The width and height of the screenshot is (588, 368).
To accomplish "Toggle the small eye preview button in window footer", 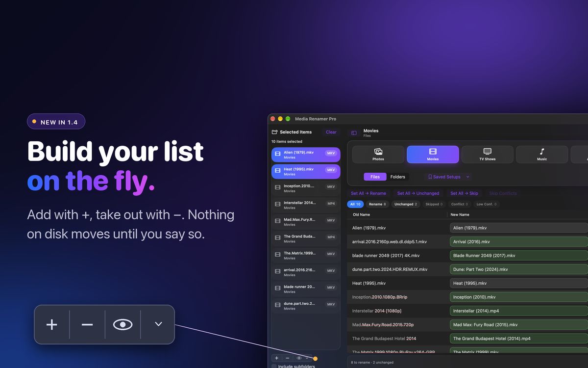I will pyautogui.click(x=299, y=358).
